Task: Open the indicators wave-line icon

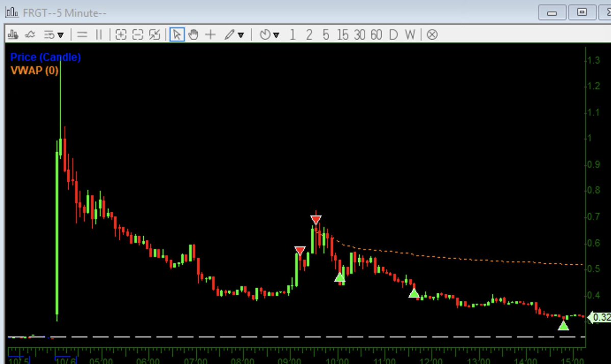Action: click(30, 35)
